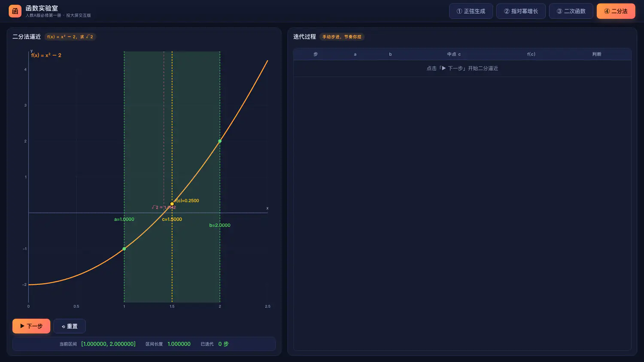Click the green point at x=1 on curve
Screen dimensions: 644x362
click(124, 249)
